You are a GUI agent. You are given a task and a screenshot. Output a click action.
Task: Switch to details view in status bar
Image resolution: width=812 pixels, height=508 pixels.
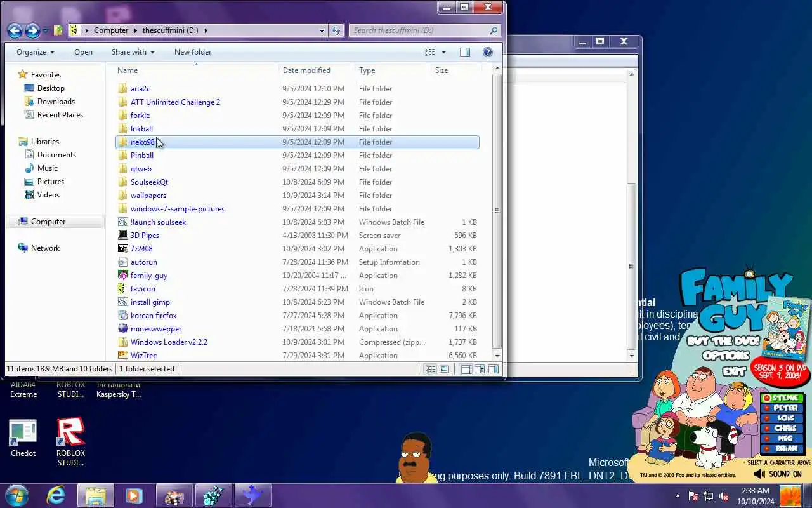pyautogui.click(x=430, y=369)
